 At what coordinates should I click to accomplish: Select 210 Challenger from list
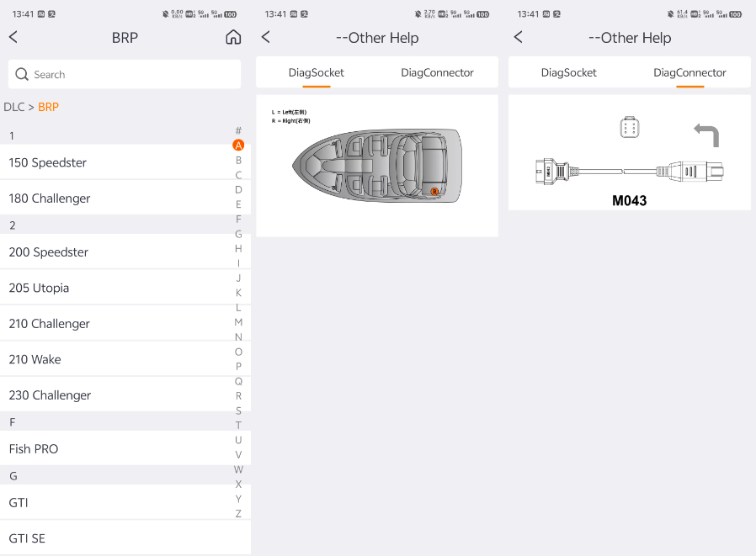[x=125, y=323]
